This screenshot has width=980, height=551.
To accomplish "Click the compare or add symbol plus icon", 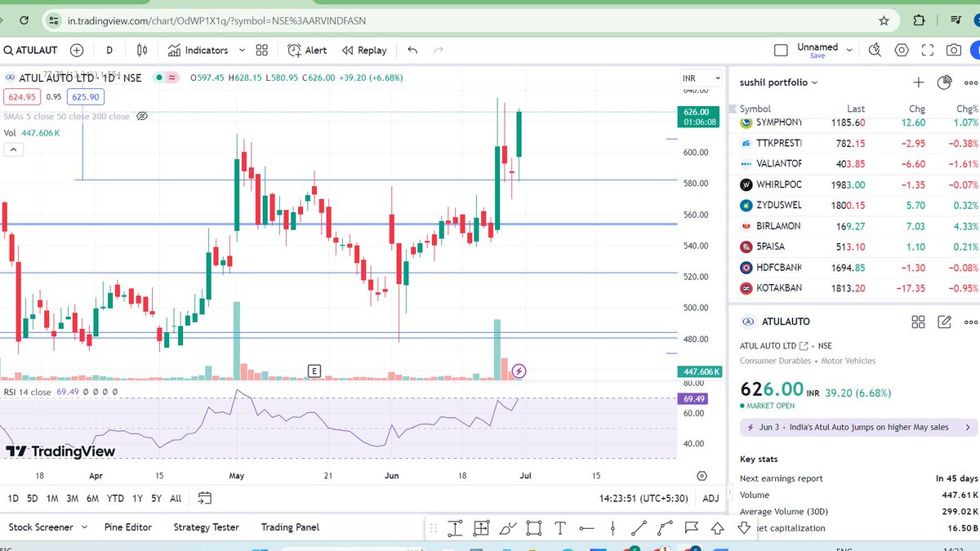I will tap(77, 50).
